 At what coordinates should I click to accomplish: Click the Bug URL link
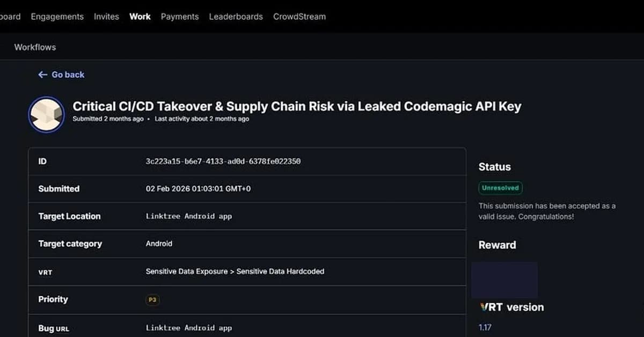point(189,327)
